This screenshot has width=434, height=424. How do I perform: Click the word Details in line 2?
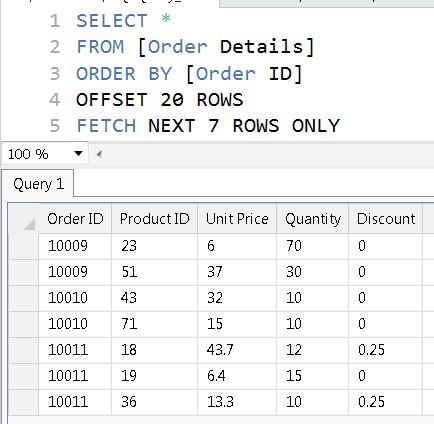click(261, 47)
